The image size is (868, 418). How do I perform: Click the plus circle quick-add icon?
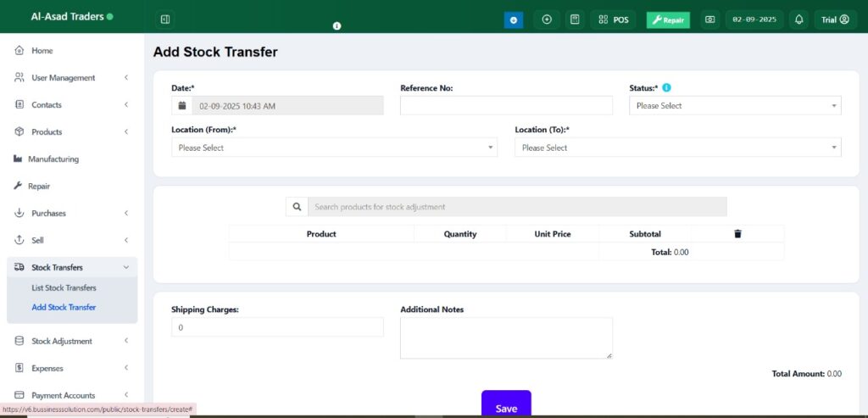coord(547,20)
